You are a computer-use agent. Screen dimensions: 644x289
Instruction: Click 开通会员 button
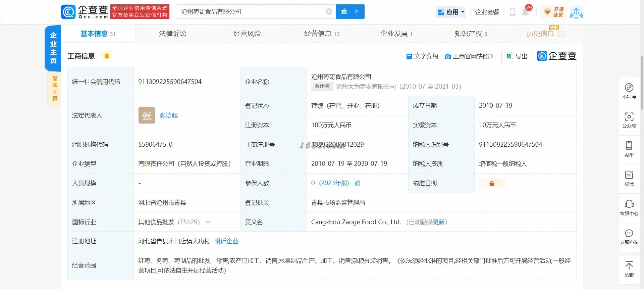point(554,12)
